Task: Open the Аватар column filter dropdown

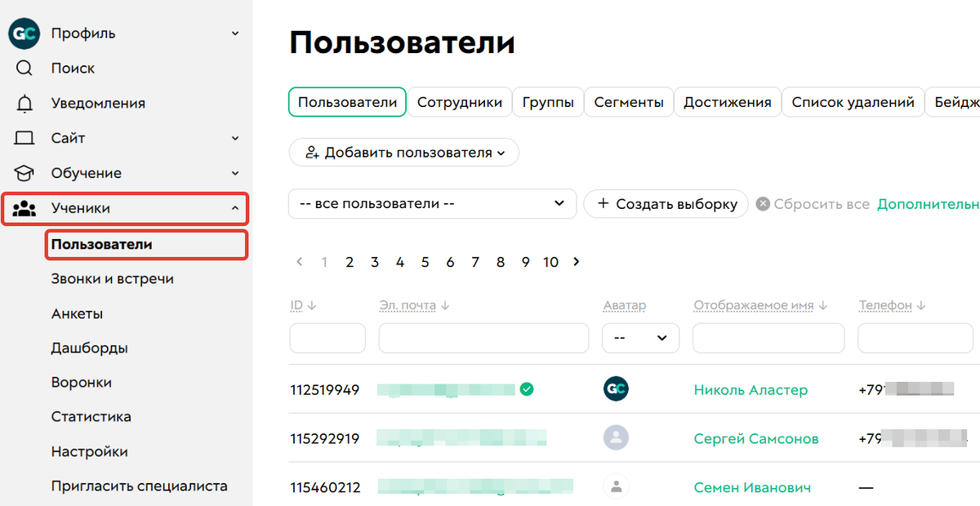Action: tap(640, 337)
